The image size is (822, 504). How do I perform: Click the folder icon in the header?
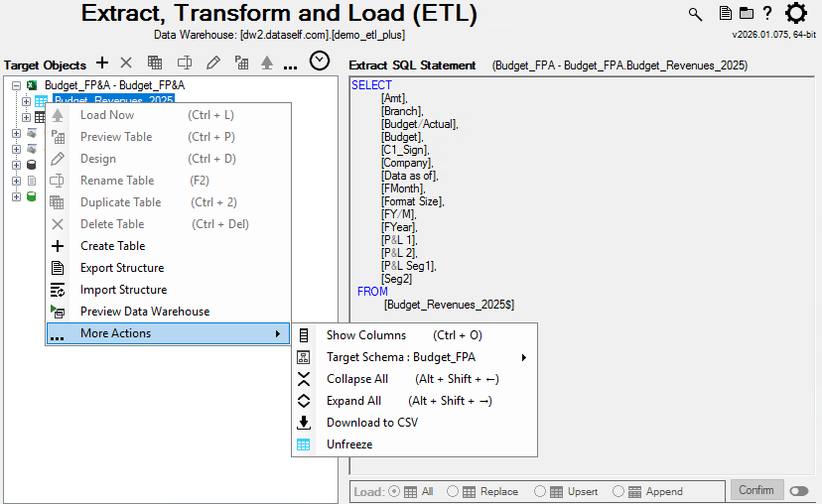tap(746, 14)
